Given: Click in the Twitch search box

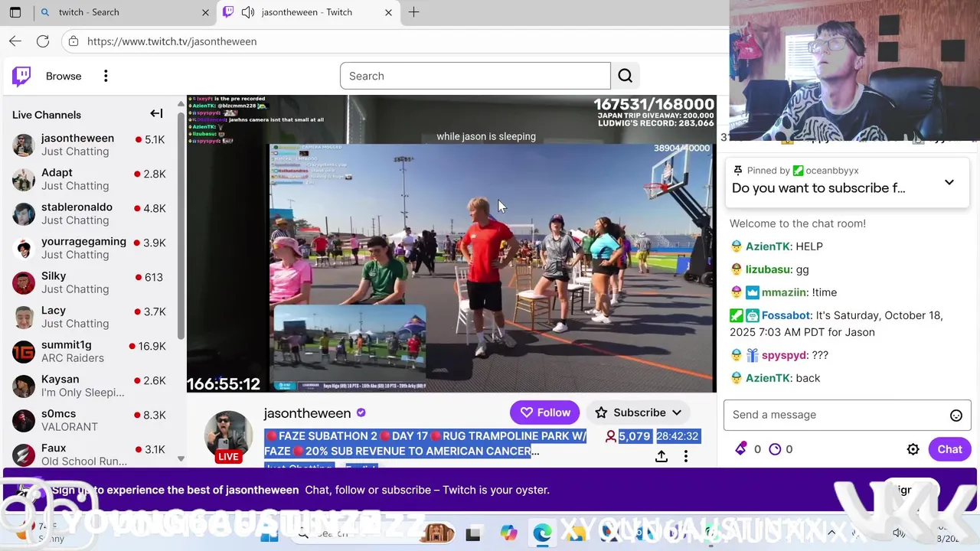Looking at the screenshot, I should (475, 76).
